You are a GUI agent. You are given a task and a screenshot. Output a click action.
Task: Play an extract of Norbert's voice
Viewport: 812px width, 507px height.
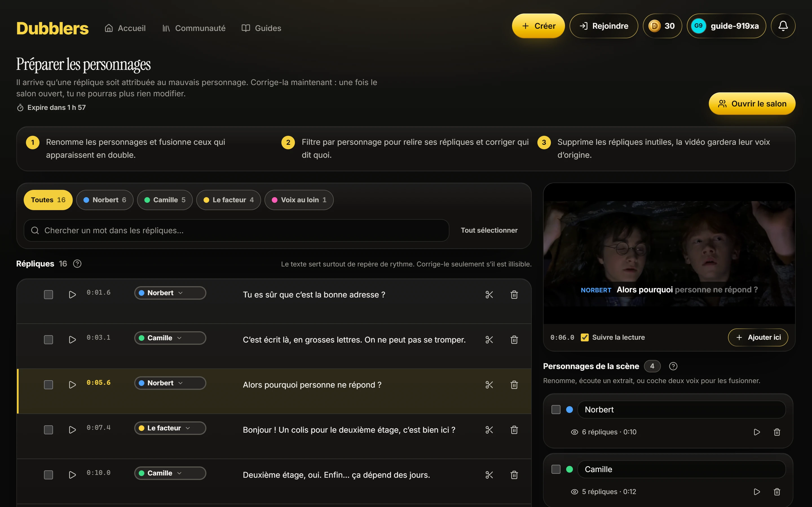pos(757,432)
